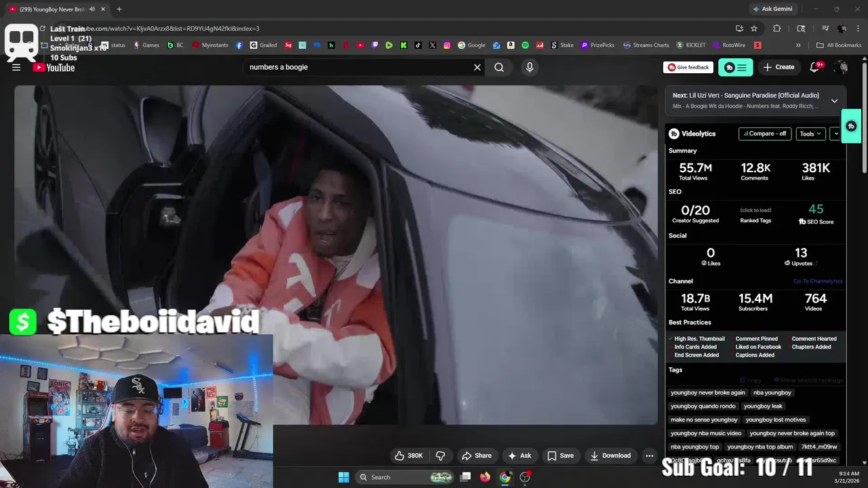868x488 pixels.
Task: Open the Twitch bookmark icon
Action: (x=375, y=45)
